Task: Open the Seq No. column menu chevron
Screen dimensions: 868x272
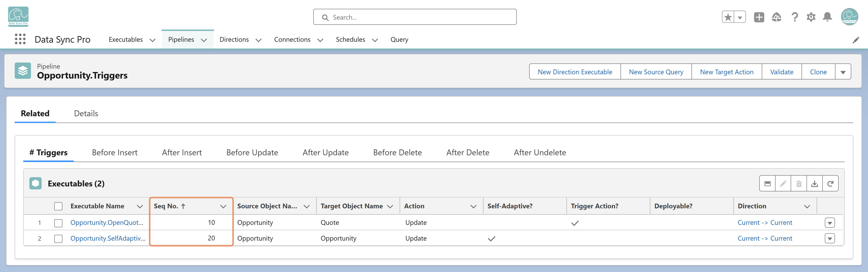Action: point(223,206)
